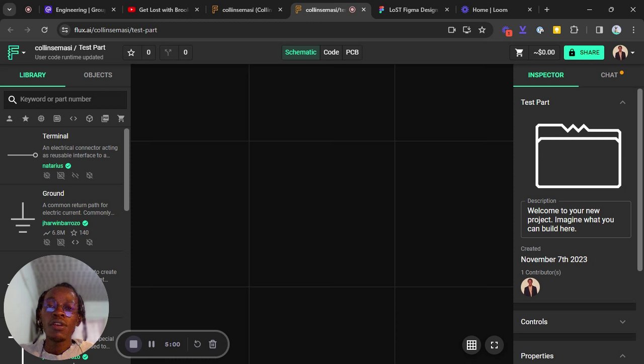Collapse the Test Part inspector section

click(x=622, y=102)
